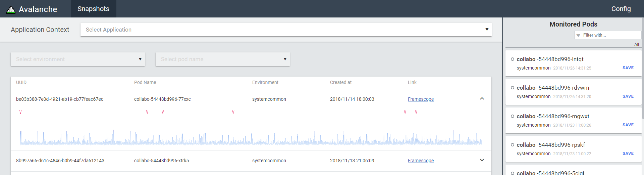Save the collabo-54448bd996-rdvwm pod
This screenshot has width=644, height=175.
coord(628,96)
